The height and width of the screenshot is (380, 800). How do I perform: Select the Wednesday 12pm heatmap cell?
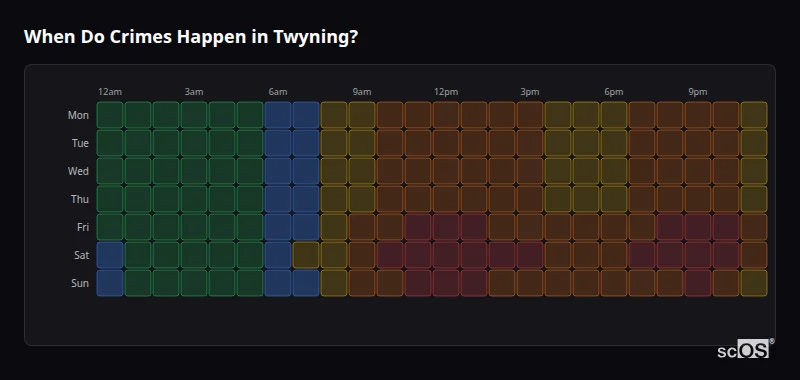(446, 171)
